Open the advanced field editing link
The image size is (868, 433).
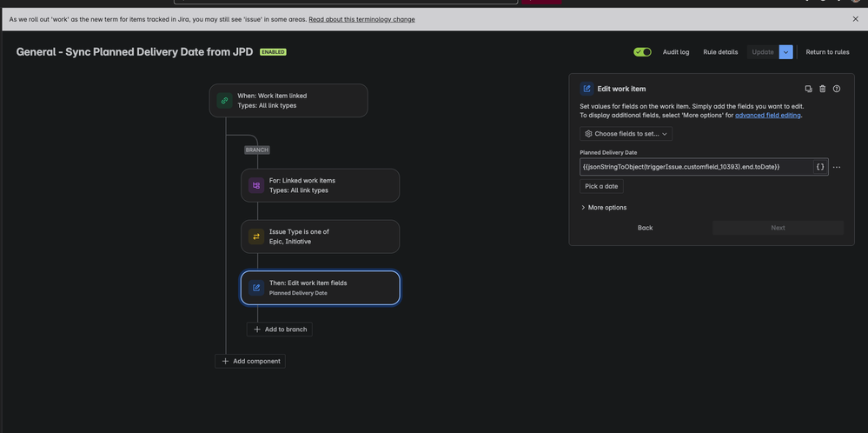[x=768, y=115]
